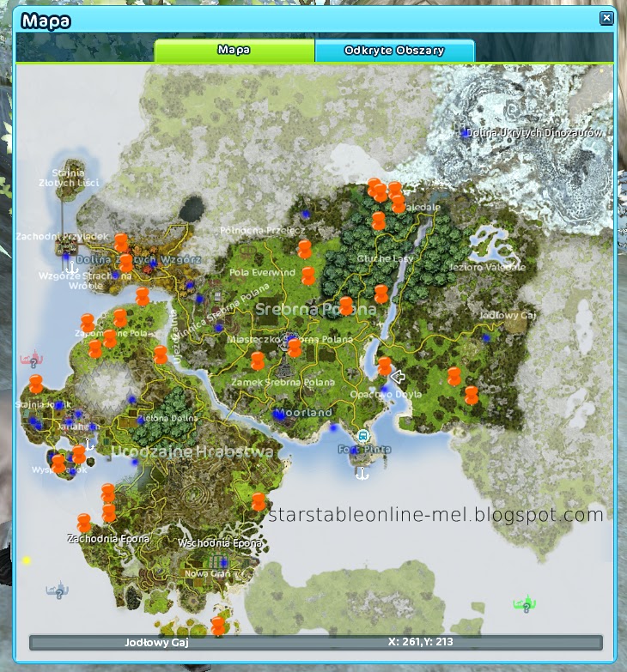Click the orange pin on Epona's east coast
The width and height of the screenshot is (627, 672).
click(x=259, y=501)
